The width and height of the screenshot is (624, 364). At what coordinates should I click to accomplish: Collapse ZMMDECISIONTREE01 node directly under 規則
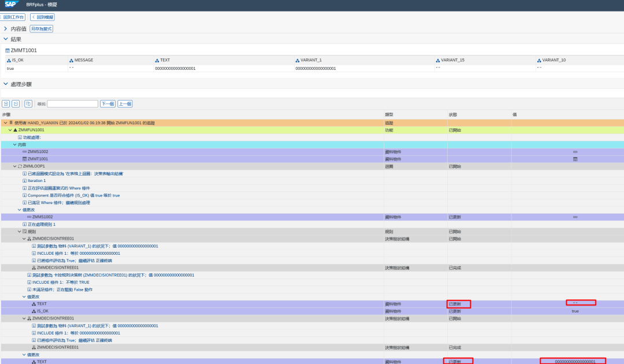24,239
